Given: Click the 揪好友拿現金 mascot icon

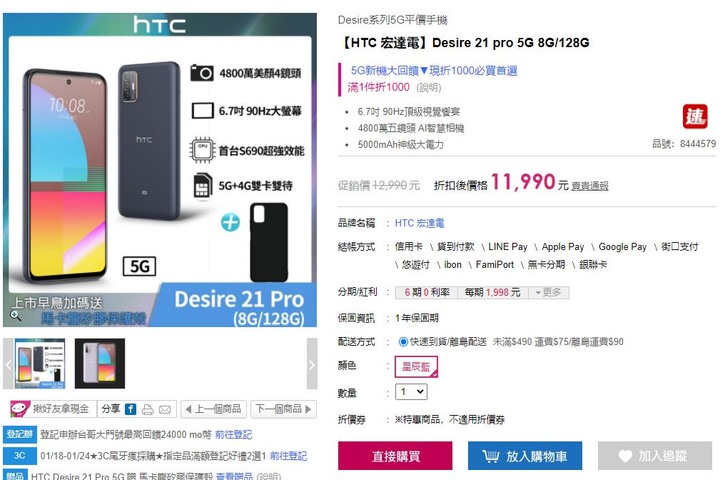Looking at the screenshot, I should point(20,408).
